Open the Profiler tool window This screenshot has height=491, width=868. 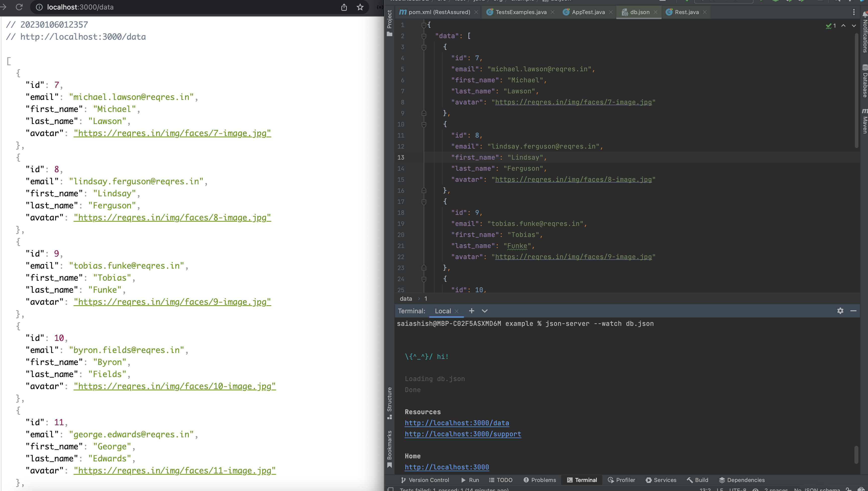pos(622,480)
